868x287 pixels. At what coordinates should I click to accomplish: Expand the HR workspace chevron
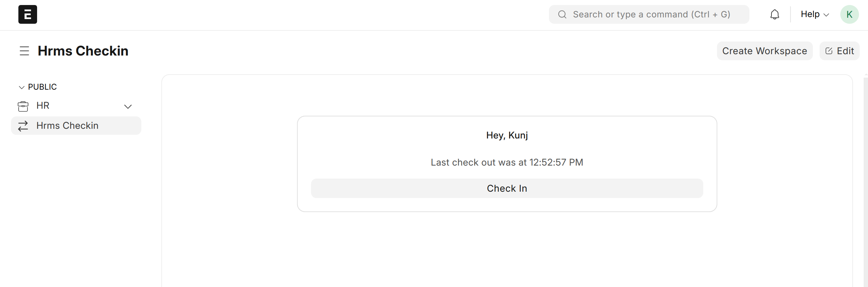tap(128, 107)
